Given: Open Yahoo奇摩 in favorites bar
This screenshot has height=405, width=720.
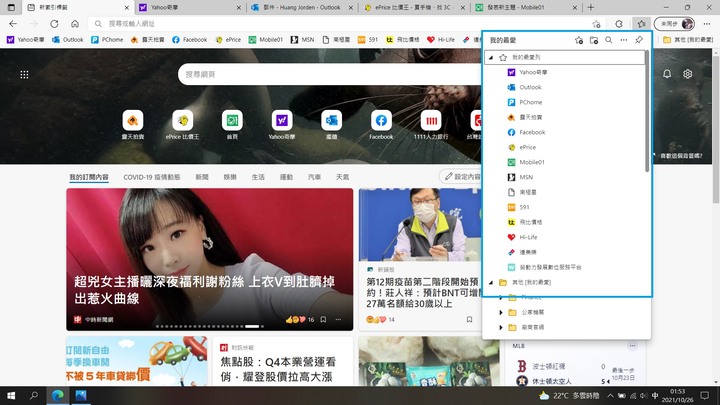Looking at the screenshot, I should [x=26, y=40].
